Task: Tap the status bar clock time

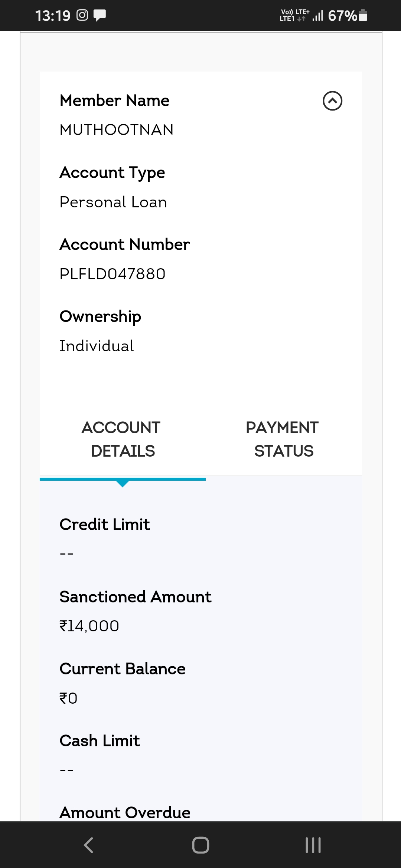Action: (x=53, y=16)
